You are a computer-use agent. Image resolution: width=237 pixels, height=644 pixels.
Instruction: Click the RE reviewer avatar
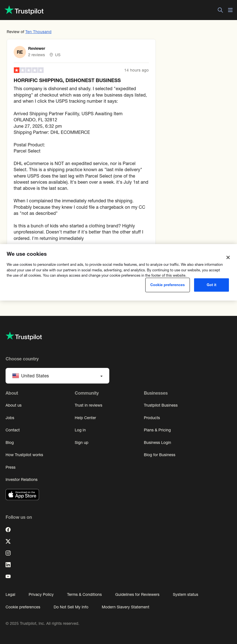click(x=20, y=52)
